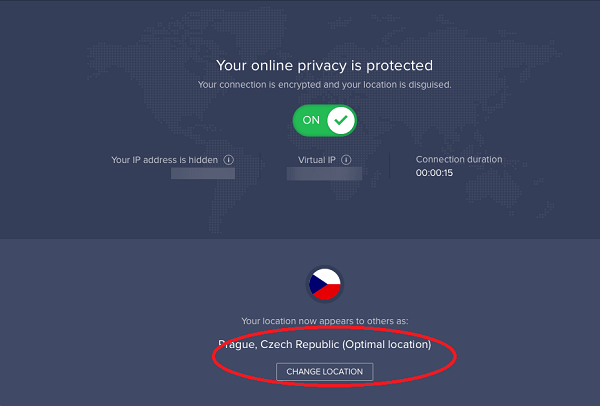
Task: Click the "Your IP address is hidden" label
Action: (x=167, y=159)
